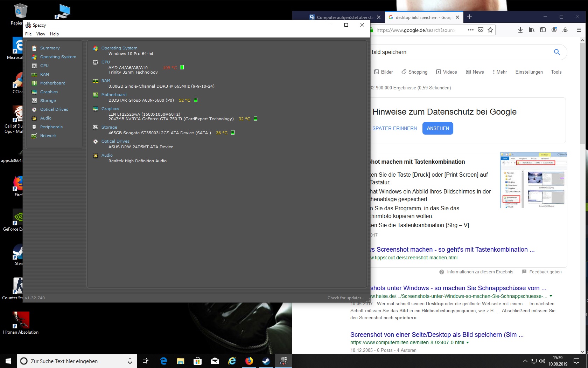Click the ANSEHEN button in privacy notice
The width and height of the screenshot is (588, 368).
click(x=438, y=128)
